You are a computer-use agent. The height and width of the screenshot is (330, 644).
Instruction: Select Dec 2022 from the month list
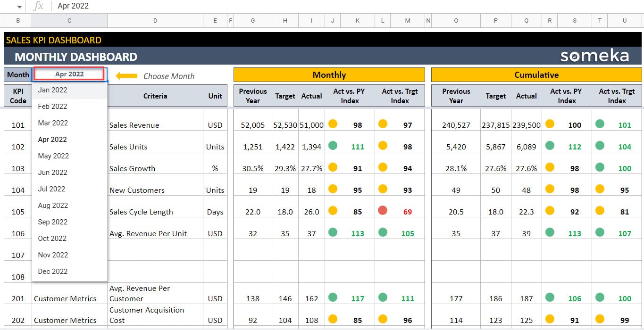[69, 272]
